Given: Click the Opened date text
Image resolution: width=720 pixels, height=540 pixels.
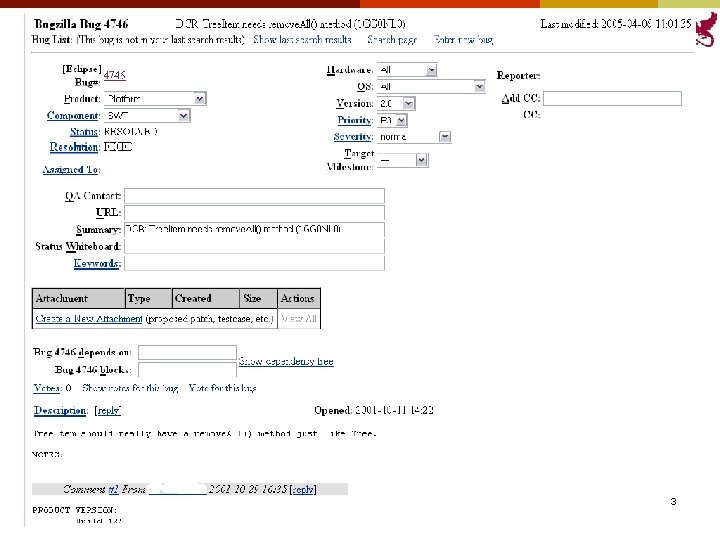Looking at the screenshot, I should point(374,410).
